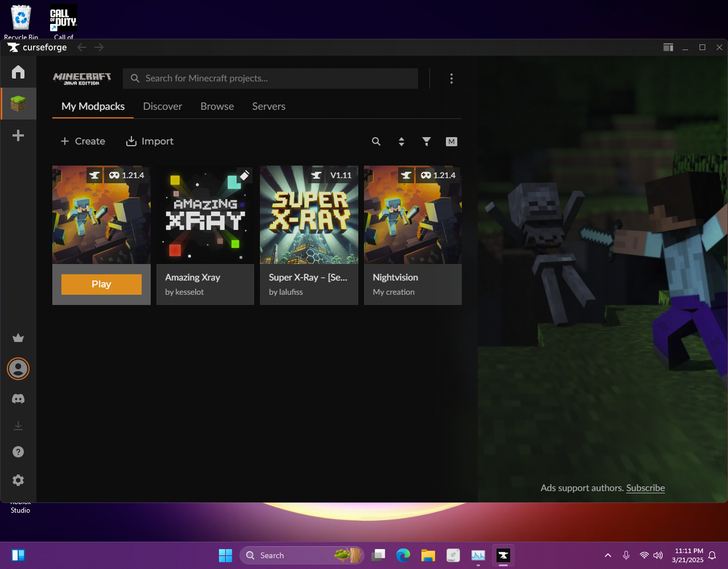The width and height of the screenshot is (728, 569).
Task: Select the Minecraft grass block game icon
Action: [x=18, y=104]
